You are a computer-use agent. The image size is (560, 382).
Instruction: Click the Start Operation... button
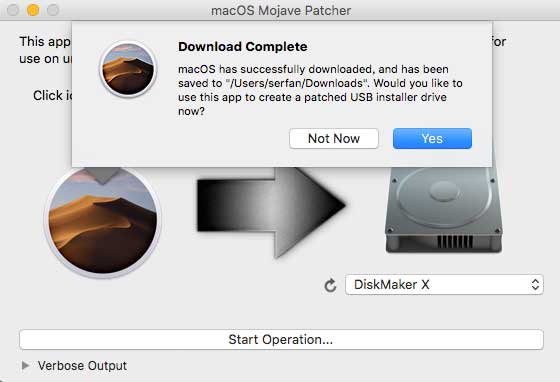(281, 340)
